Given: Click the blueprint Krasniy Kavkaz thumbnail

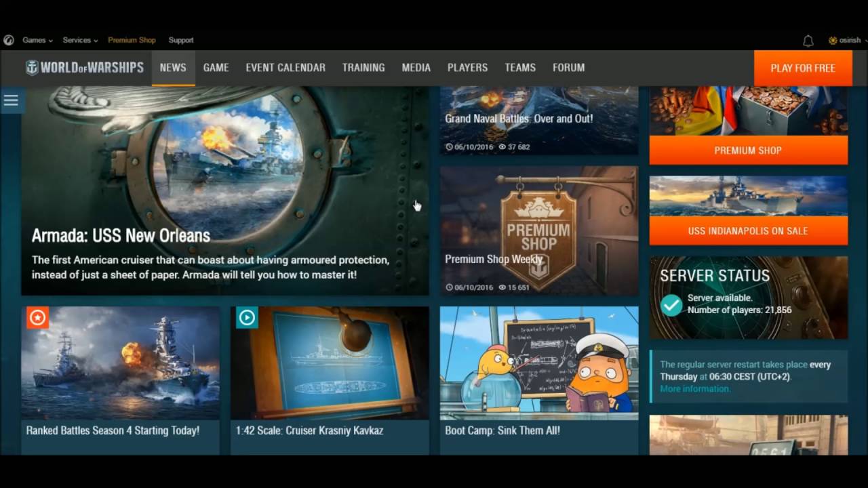Looking at the screenshot, I should (330, 363).
